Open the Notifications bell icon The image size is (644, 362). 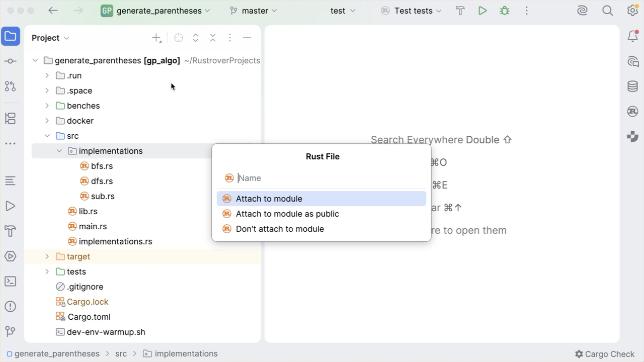point(632,36)
